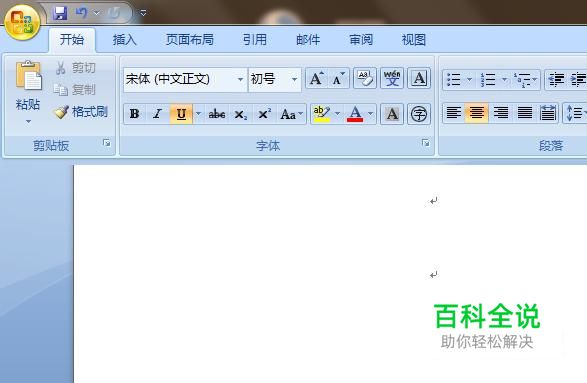Image resolution: width=587 pixels, height=383 pixels.
Task: Go to the 审阅 tab
Action: click(x=361, y=39)
